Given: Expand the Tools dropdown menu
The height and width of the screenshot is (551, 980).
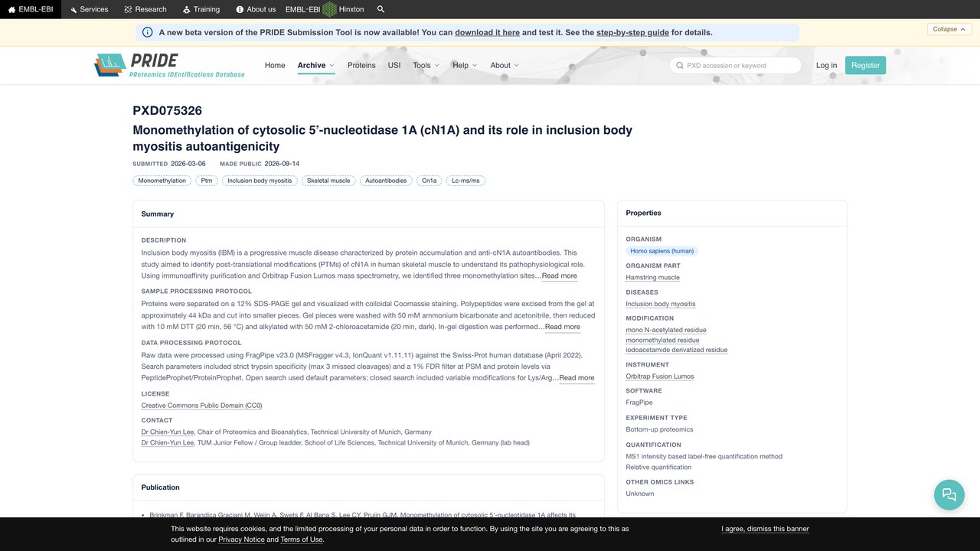Looking at the screenshot, I should (426, 65).
